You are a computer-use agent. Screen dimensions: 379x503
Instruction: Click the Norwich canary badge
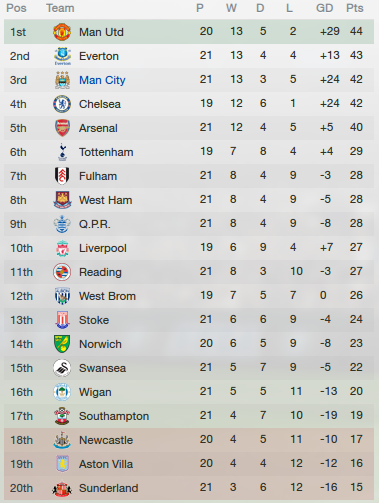coord(62,344)
